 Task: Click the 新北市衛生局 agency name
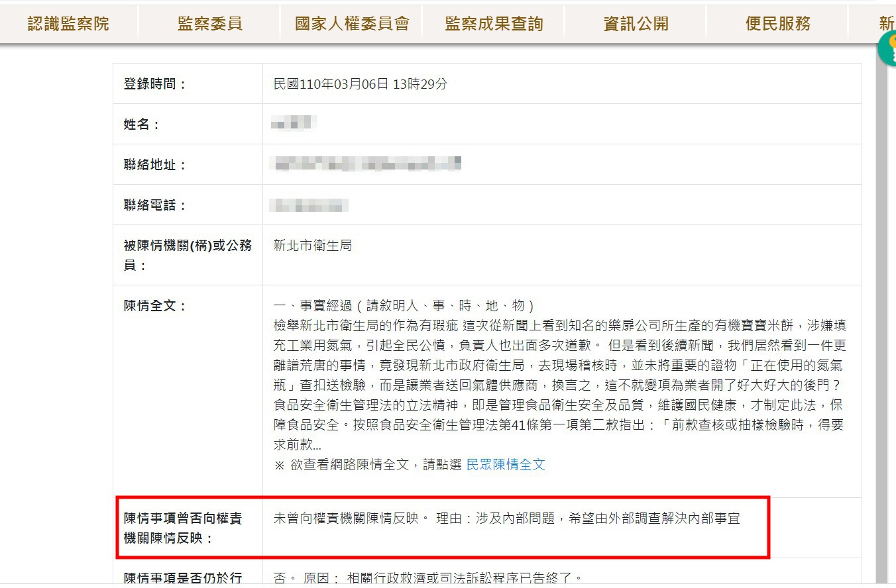[313, 246]
